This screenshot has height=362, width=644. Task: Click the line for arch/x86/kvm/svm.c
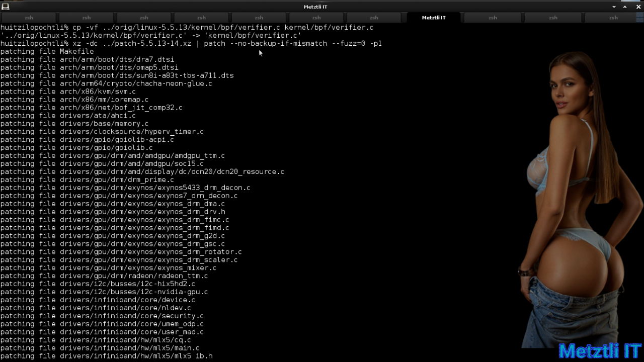(x=68, y=92)
